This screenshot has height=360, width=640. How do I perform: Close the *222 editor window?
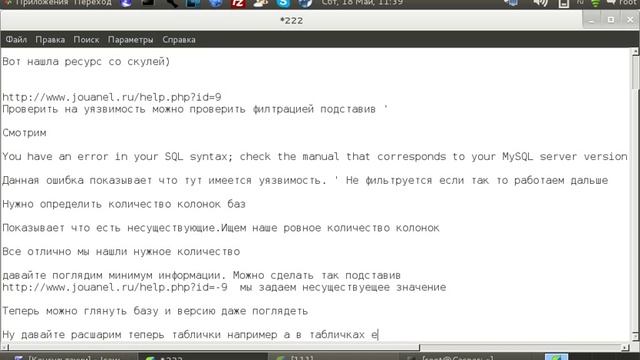(x=630, y=20)
